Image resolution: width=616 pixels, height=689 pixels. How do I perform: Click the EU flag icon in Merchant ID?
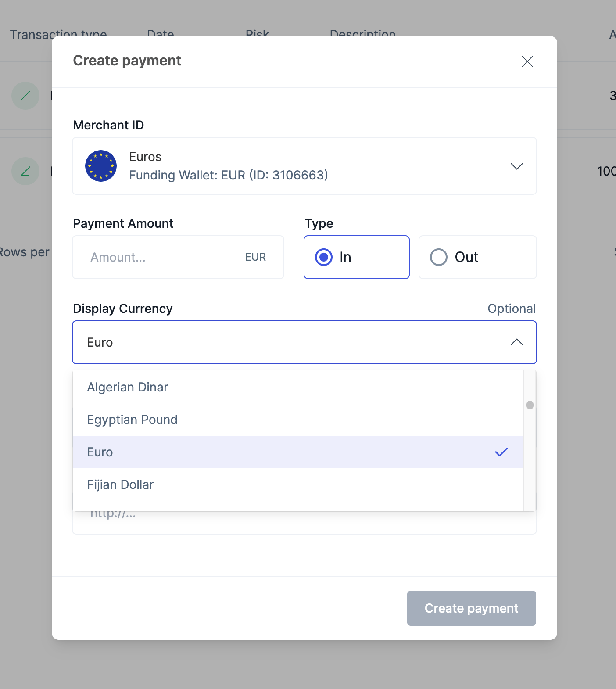101,166
